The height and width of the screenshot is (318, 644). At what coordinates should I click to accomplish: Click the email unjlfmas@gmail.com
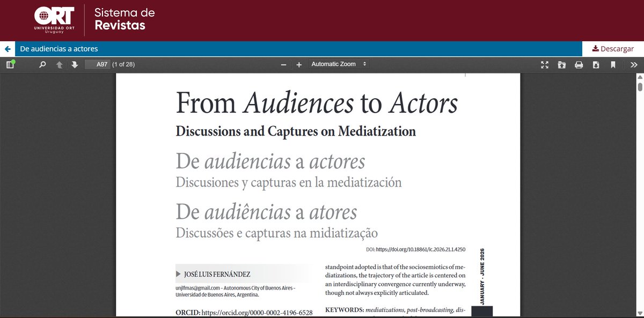pyautogui.click(x=199, y=288)
